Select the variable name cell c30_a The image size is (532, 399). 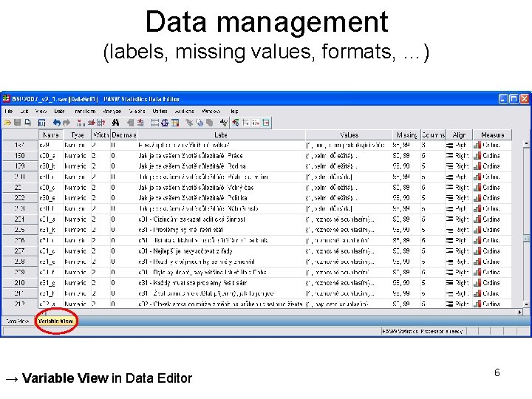pyautogui.click(x=50, y=156)
